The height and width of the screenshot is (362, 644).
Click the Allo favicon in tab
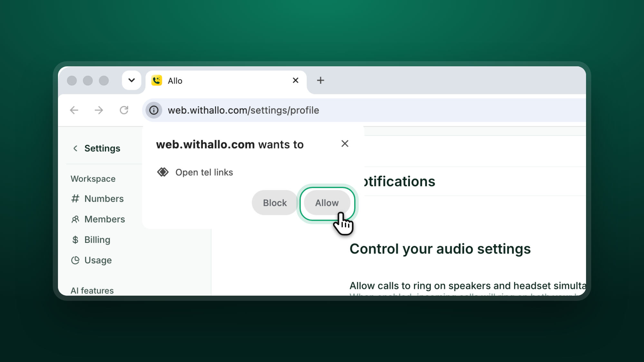[x=157, y=81]
